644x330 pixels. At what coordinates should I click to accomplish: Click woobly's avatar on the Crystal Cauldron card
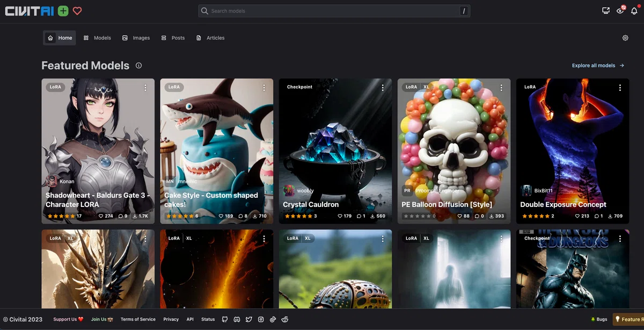(x=289, y=190)
